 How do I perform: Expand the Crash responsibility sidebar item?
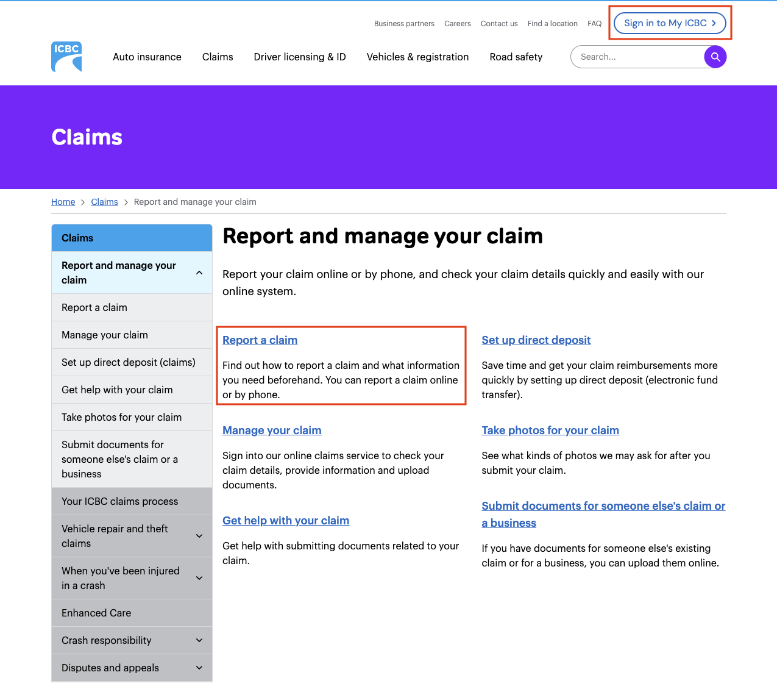pyautogui.click(x=199, y=640)
